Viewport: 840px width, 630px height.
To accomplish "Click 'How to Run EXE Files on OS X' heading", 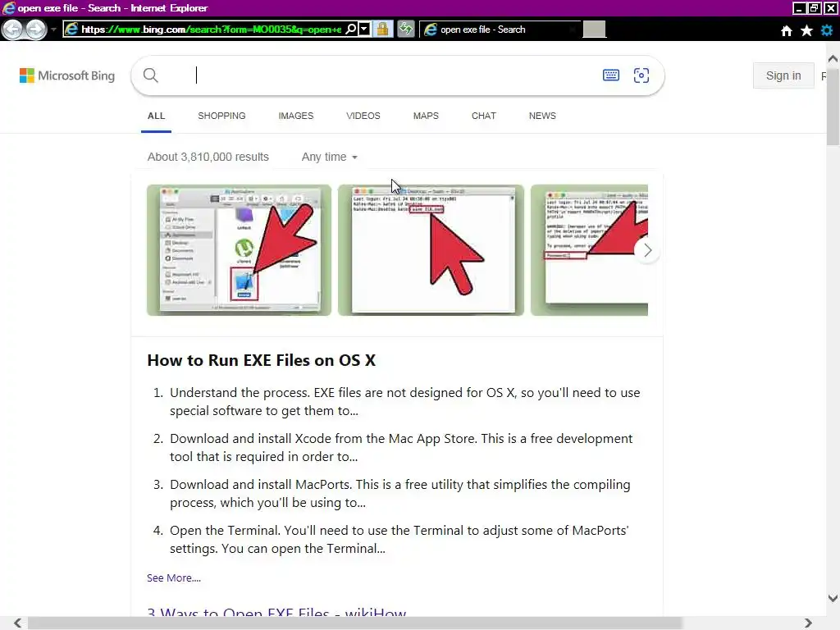I will pyautogui.click(x=262, y=361).
